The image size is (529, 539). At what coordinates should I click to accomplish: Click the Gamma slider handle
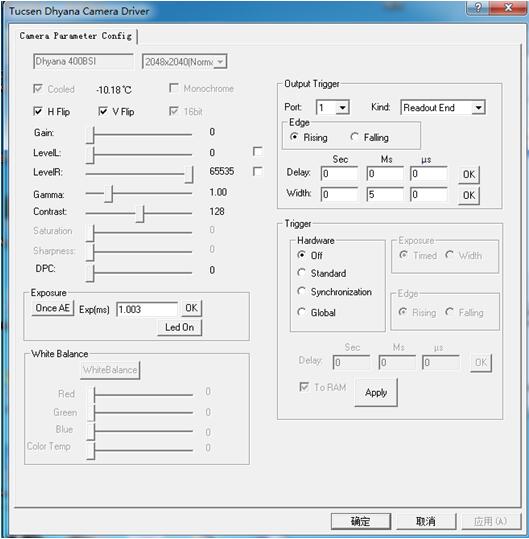pyautogui.click(x=109, y=194)
